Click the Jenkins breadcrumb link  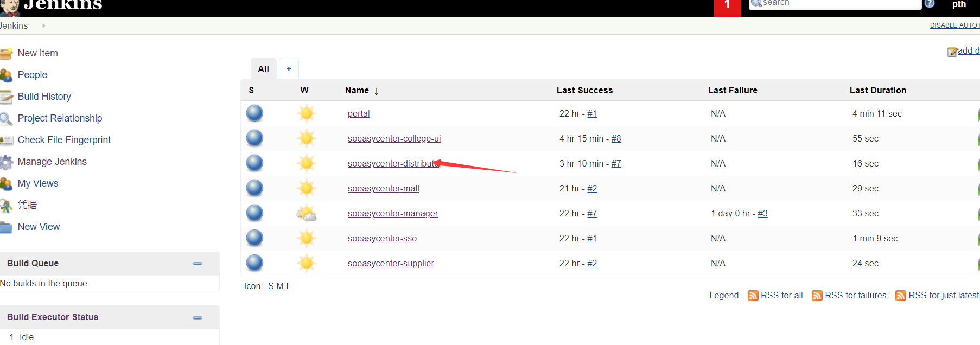14,25
